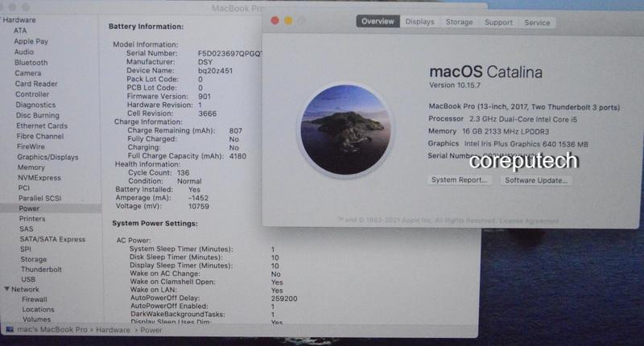Open Bluetooth hardware section

pyautogui.click(x=31, y=63)
